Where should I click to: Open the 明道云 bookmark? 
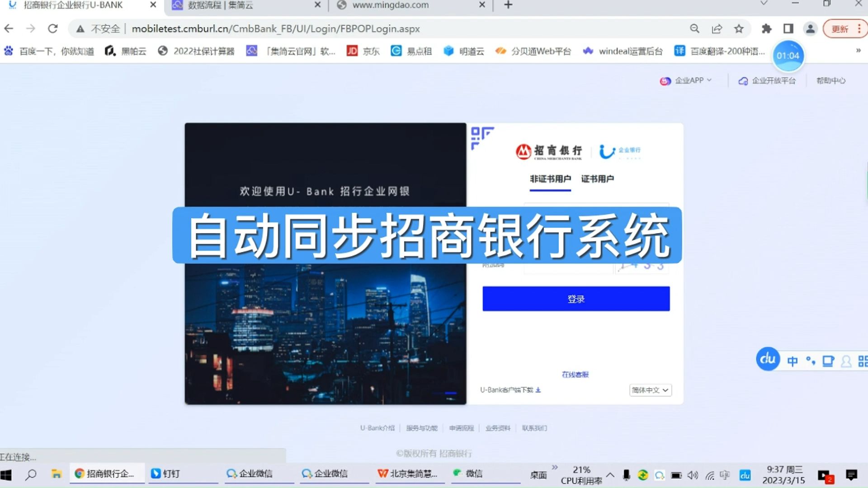(x=464, y=52)
